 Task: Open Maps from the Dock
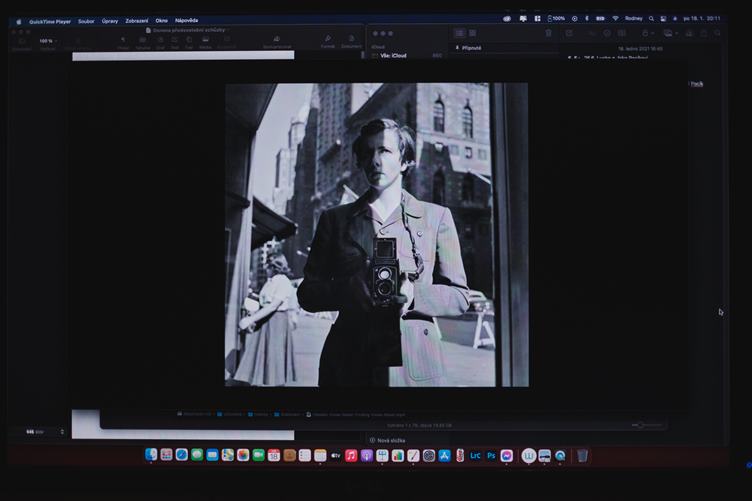(228, 455)
